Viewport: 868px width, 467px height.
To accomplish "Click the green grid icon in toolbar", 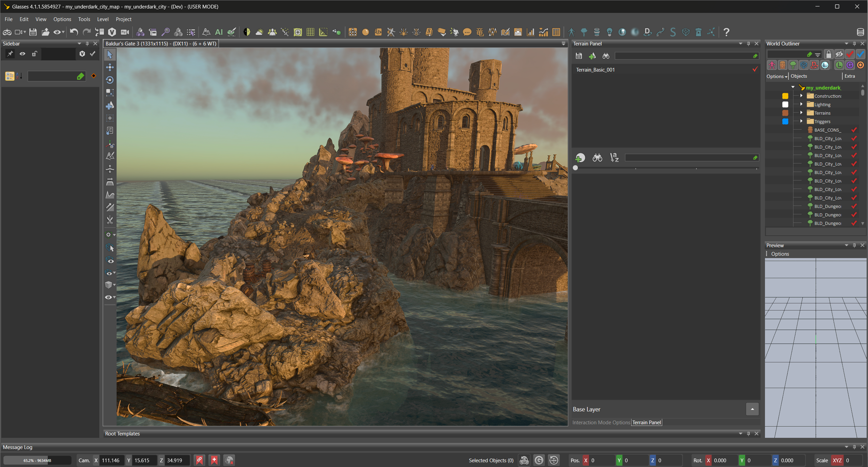I will (x=310, y=32).
